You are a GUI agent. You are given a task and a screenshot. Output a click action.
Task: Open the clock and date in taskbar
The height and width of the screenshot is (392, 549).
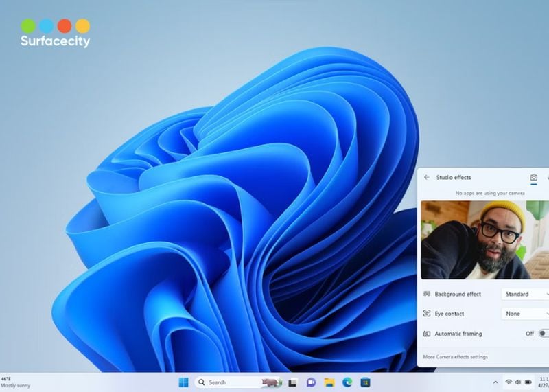[x=544, y=382]
